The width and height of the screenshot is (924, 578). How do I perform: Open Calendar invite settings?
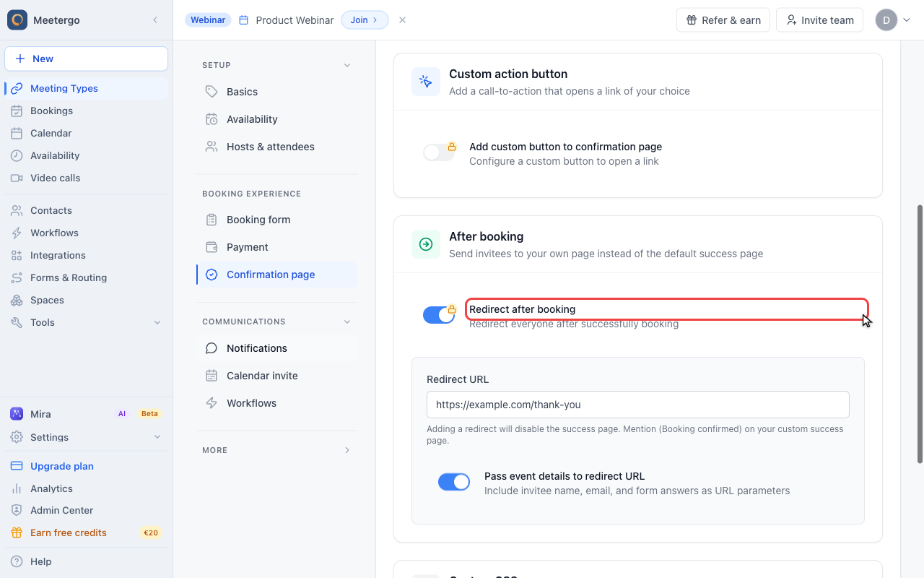click(277, 376)
